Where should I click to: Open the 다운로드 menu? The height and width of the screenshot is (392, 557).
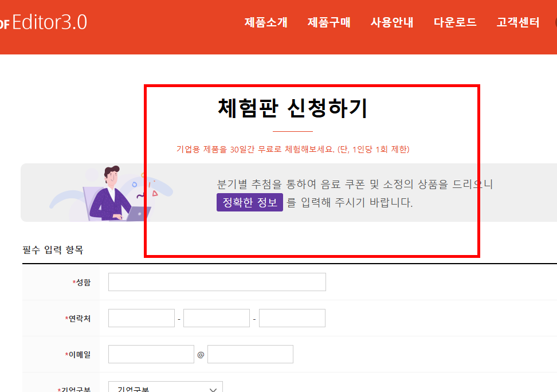(x=456, y=23)
